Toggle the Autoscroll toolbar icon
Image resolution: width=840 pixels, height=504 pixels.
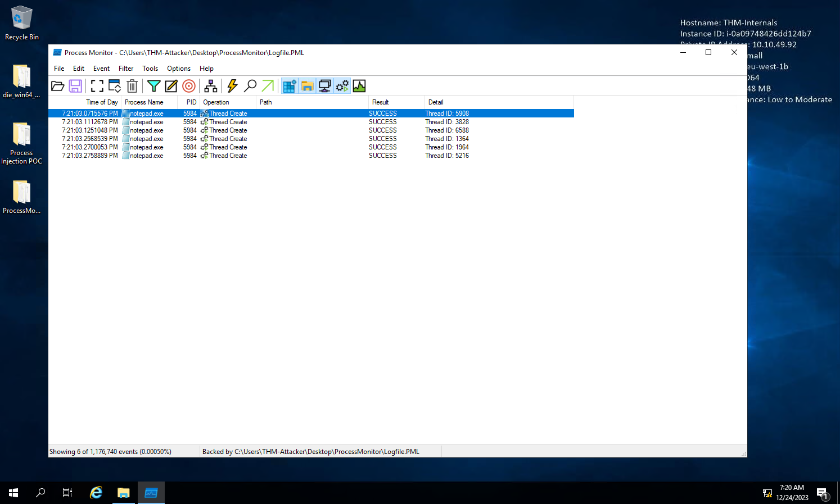click(x=115, y=86)
